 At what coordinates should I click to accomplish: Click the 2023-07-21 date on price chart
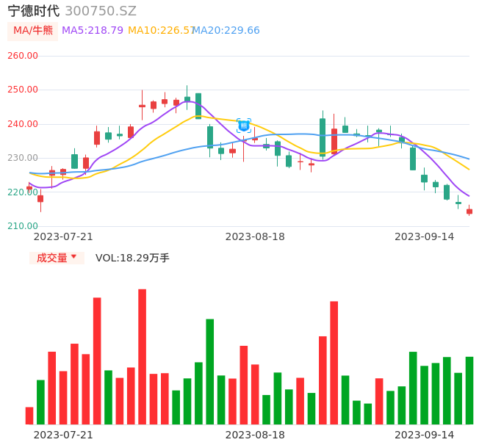[63, 236]
